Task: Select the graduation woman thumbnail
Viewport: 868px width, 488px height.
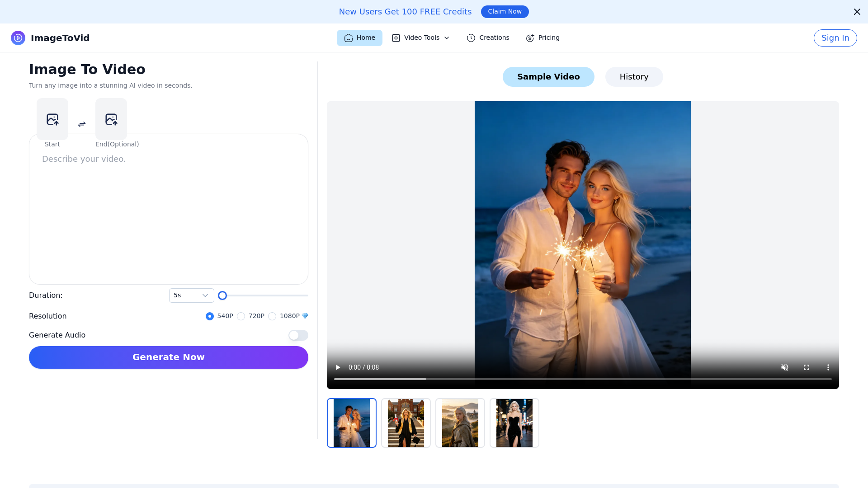Action: pos(406,423)
